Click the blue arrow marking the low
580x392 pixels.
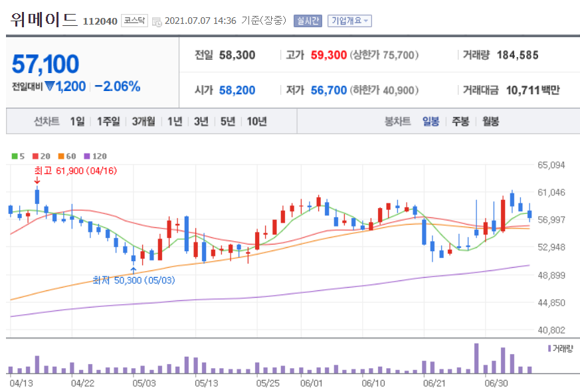tap(134, 270)
